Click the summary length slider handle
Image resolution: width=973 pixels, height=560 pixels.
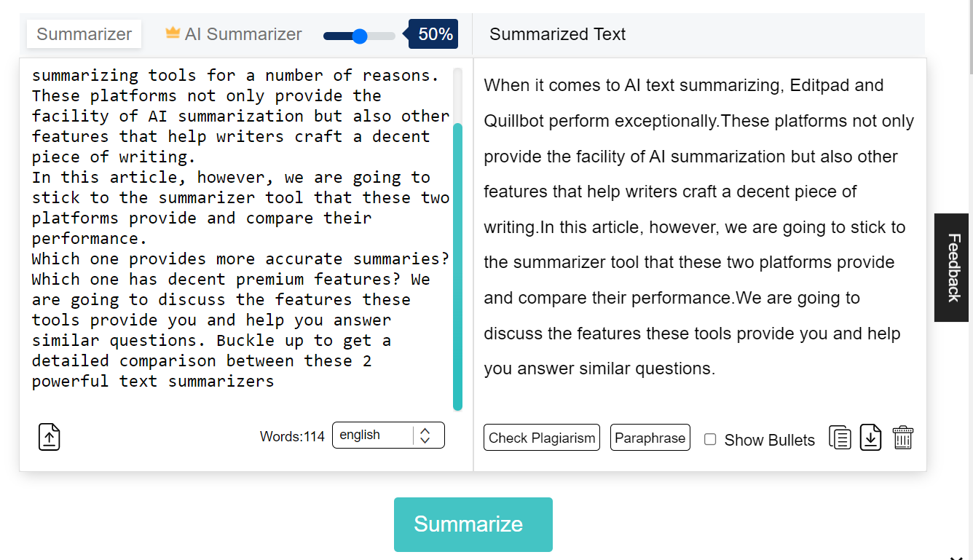[x=359, y=36]
